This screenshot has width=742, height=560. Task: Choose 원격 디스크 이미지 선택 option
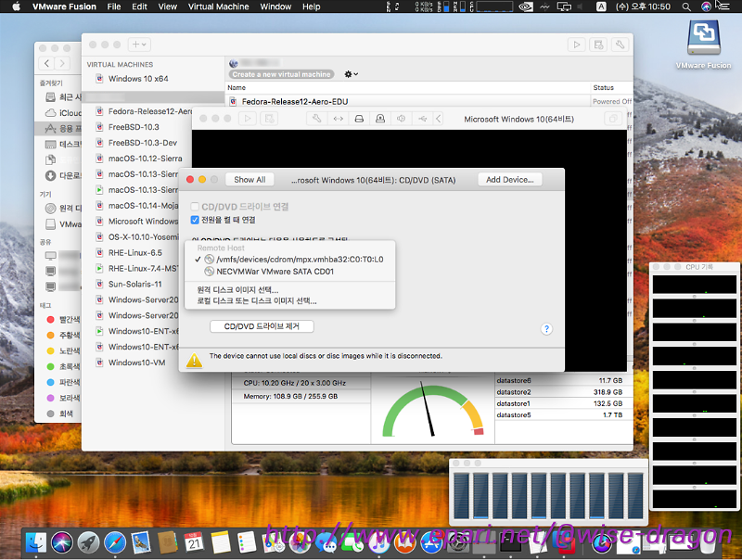click(x=289, y=289)
